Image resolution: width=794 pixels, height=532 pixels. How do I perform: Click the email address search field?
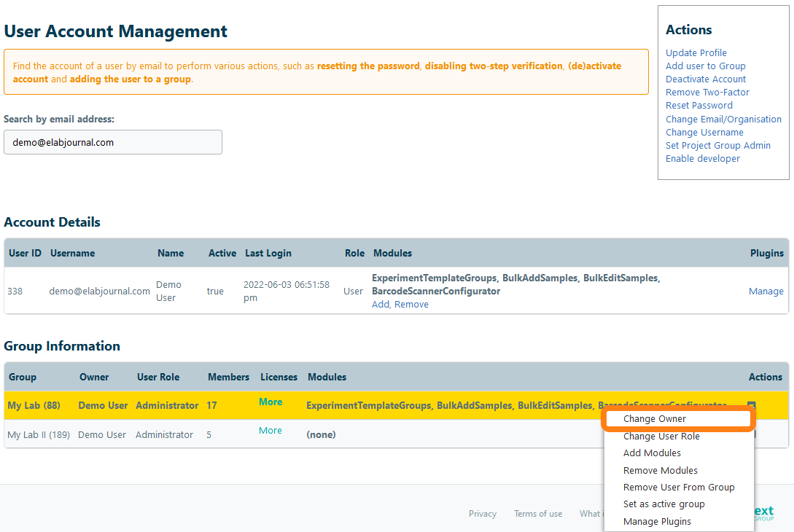pyautogui.click(x=113, y=143)
